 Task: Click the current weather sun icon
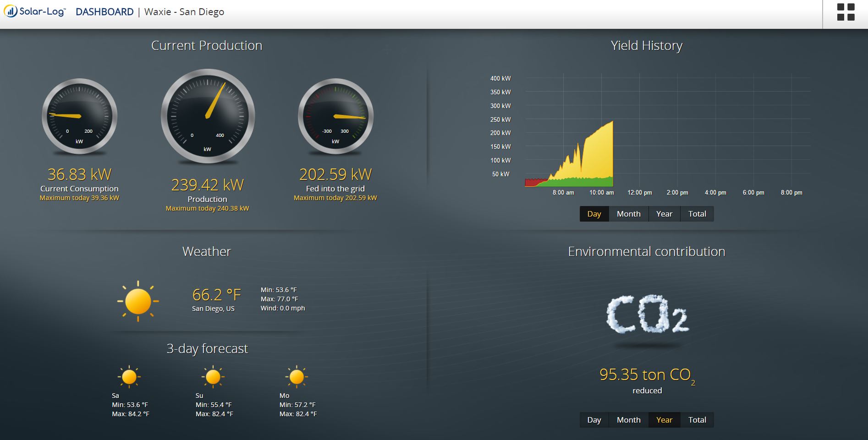coord(138,301)
